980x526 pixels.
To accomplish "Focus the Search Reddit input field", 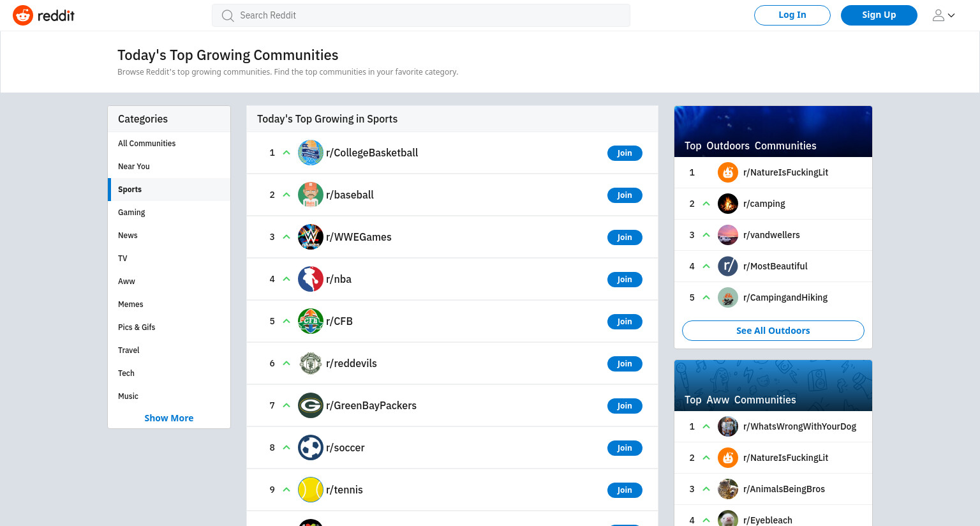I will pyautogui.click(x=421, y=15).
